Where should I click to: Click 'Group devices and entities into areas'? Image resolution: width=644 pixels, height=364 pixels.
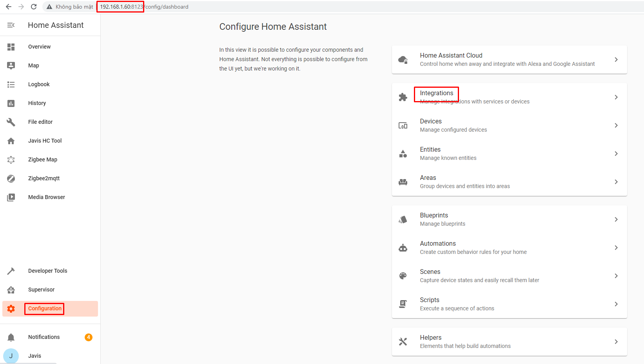tap(465, 186)
